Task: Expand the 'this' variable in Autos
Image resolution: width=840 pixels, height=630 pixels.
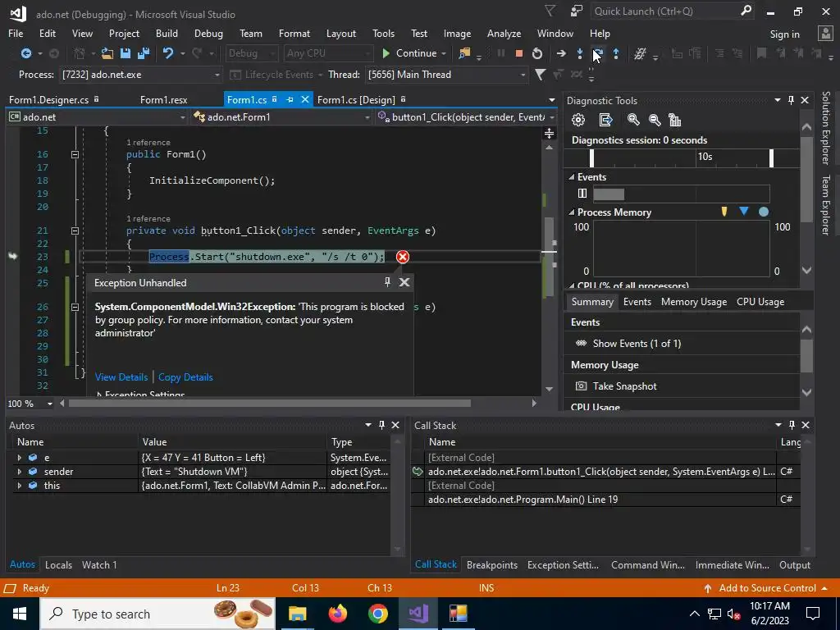Action: click(20, 486)
